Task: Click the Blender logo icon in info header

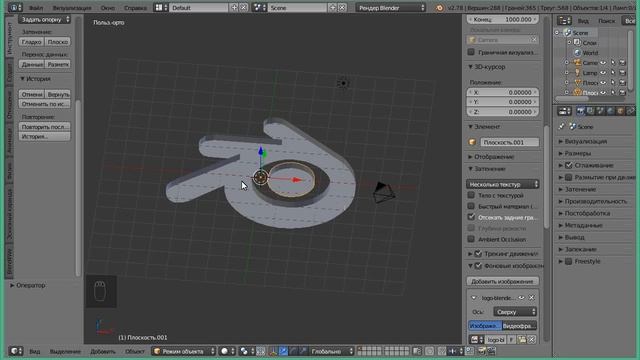Action: point(439,8)
